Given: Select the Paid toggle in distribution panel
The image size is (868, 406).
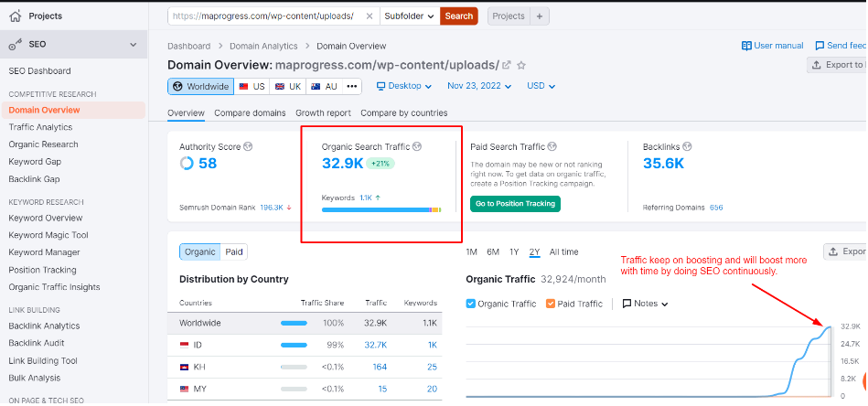Looking at the screenshot, I should coord(234,252).
